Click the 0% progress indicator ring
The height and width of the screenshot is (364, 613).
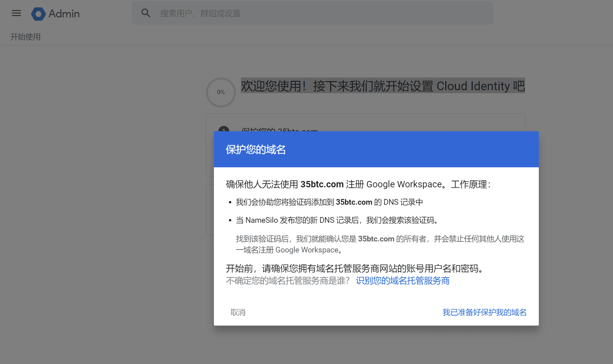[220, 92]
